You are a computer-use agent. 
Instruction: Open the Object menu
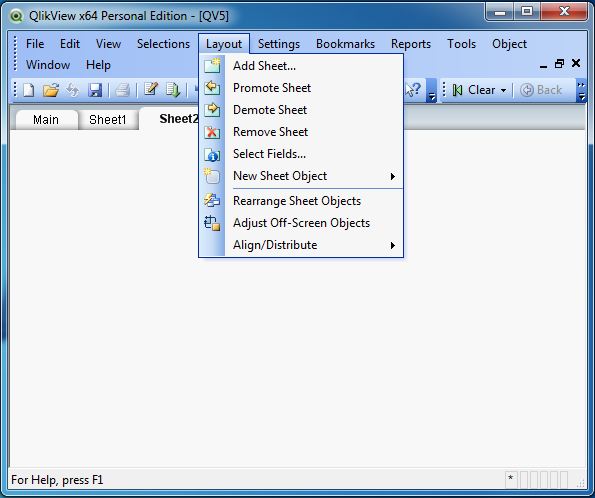pos(509,44)
